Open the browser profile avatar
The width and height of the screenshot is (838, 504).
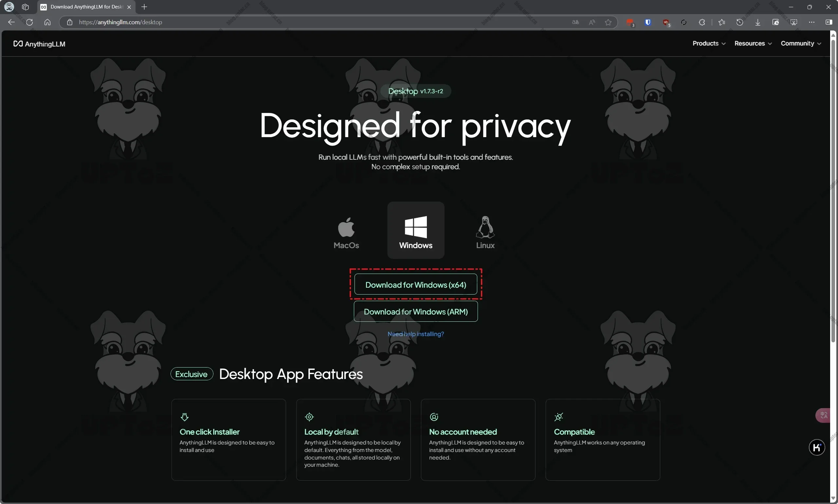pyautogui.click(x=9, y=7)
